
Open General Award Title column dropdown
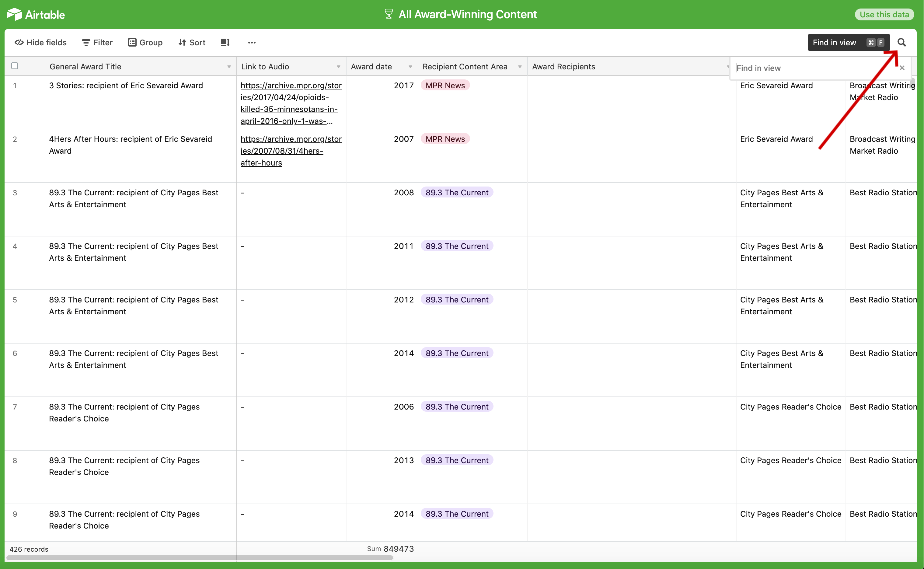tap(229, 67)
